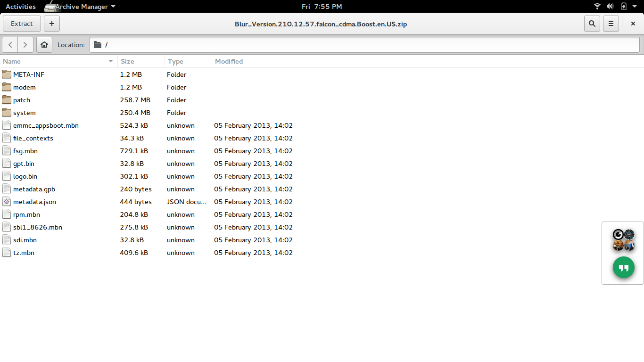Open the Activities overview

20,7
